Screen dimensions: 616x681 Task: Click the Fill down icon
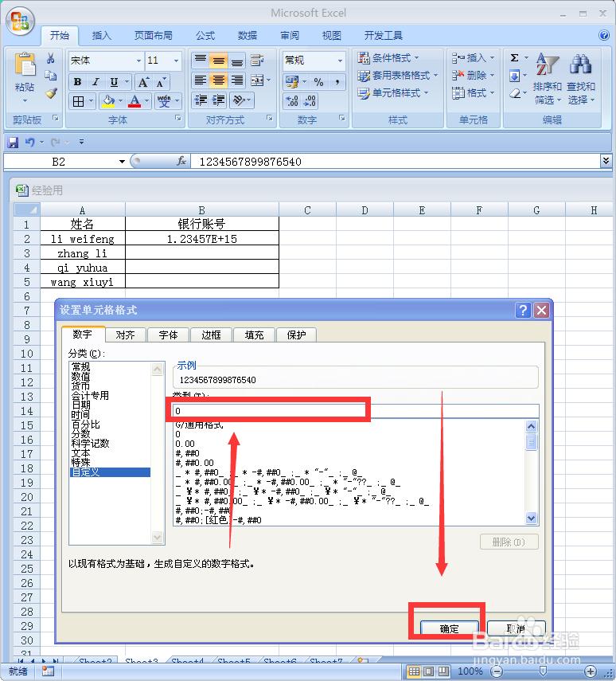click(x=514, y=76)
